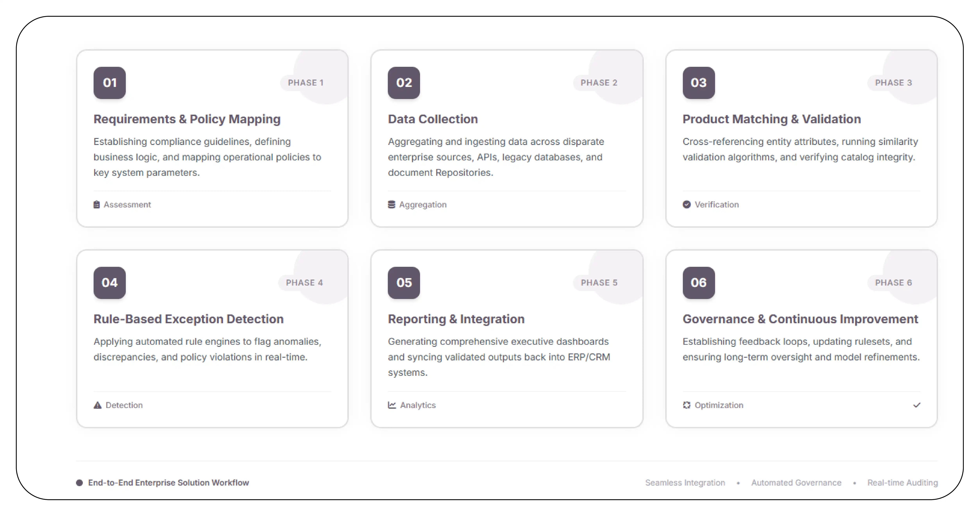Select the PHASE 5 pill label
Screen dimensions: 980x516
click(x=599, y=283)
